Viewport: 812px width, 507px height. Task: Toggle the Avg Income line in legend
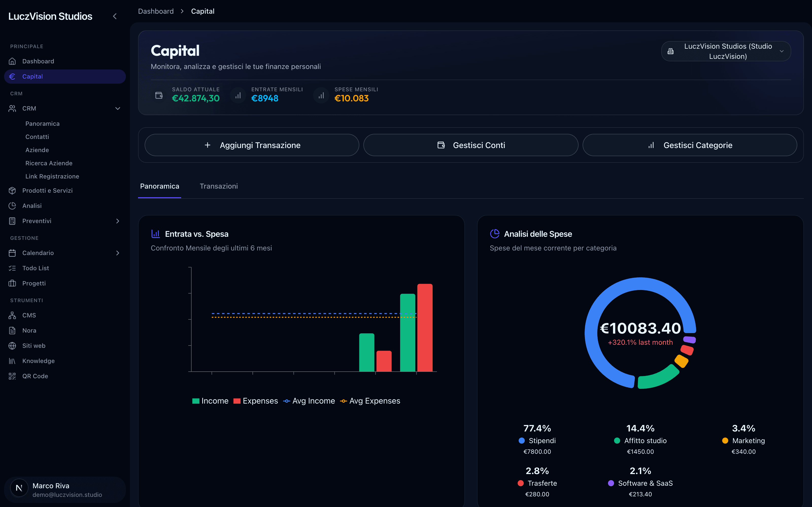309,401
